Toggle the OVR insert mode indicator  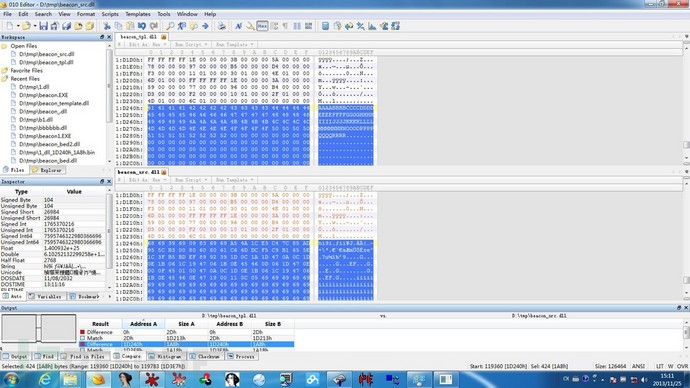click(x=683, y=366)
